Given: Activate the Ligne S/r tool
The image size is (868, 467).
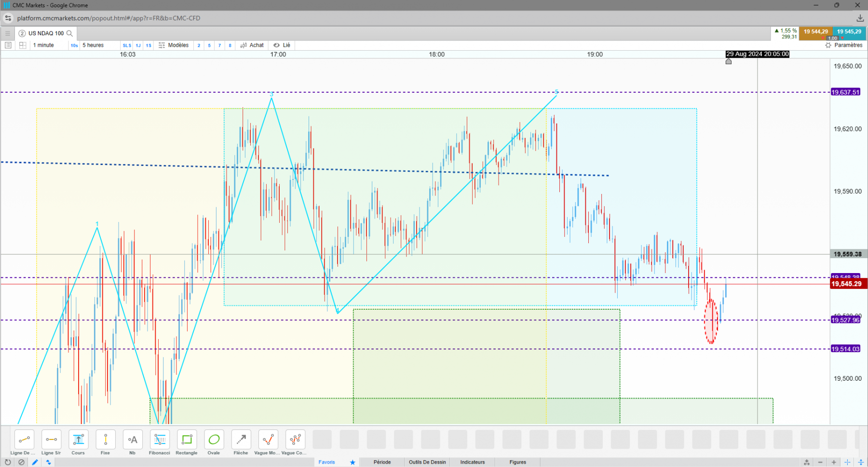Looking at the screenshot, I should click(x=51, y=442).
